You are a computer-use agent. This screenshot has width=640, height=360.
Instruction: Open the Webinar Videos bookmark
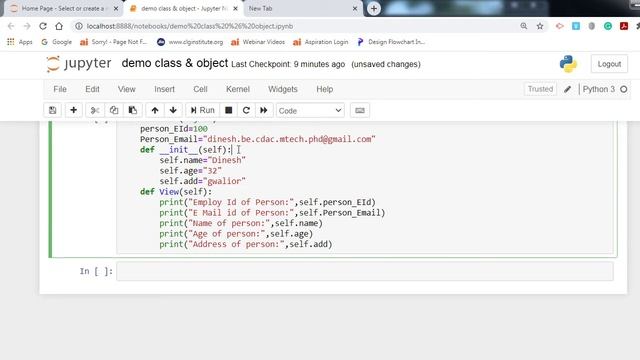258,42
